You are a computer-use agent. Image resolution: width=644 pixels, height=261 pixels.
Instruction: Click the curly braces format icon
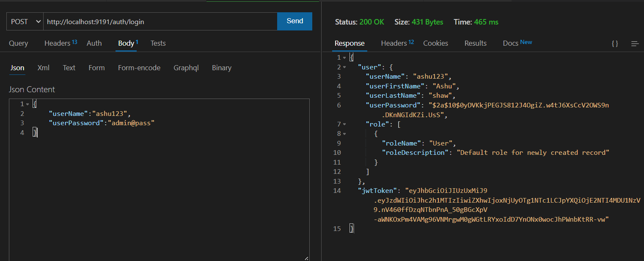pos(615,44)
